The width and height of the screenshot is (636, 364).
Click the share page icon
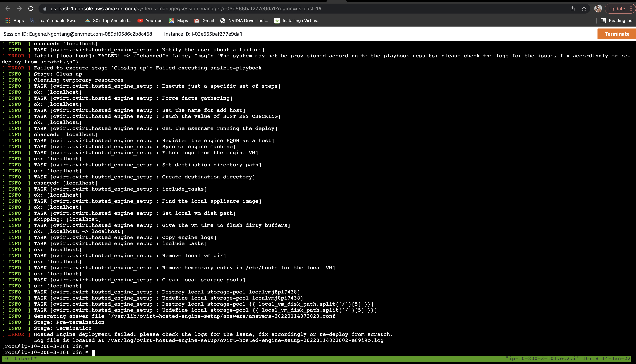click(572, 9)
